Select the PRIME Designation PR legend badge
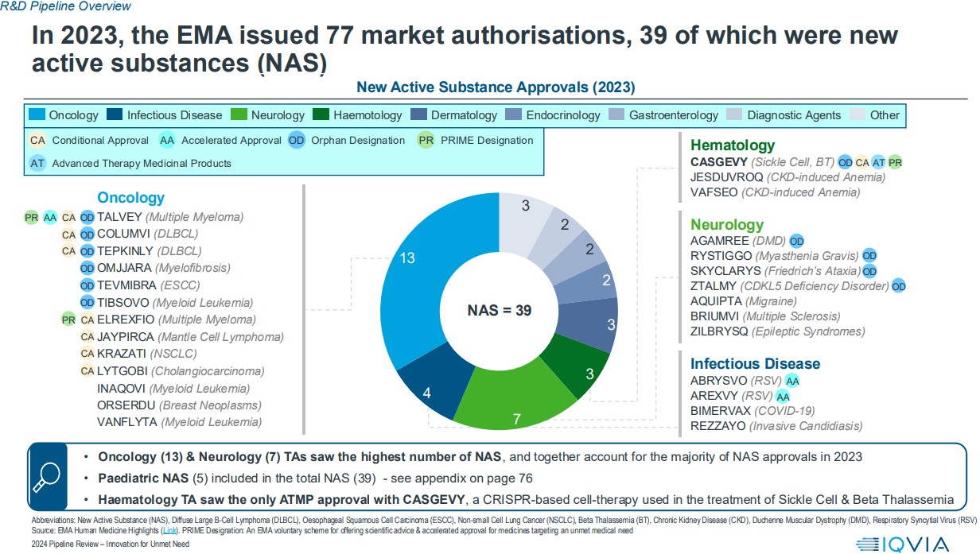Screen dimensions: 980x554 point(426,141)
